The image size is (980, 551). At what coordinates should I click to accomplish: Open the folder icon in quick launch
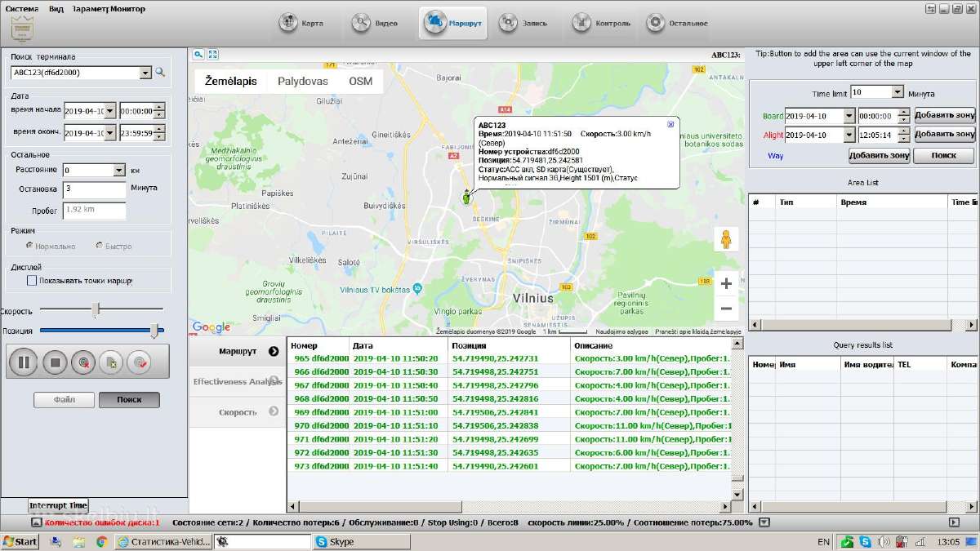(78, 541)
